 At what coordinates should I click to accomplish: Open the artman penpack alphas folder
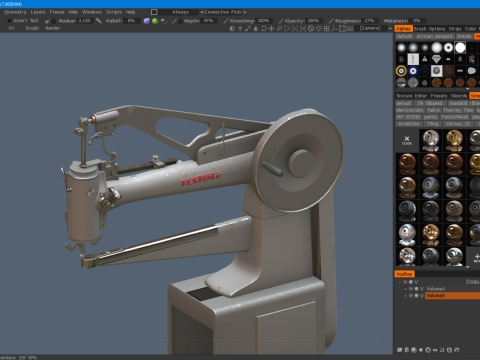(x=435, y=36)
